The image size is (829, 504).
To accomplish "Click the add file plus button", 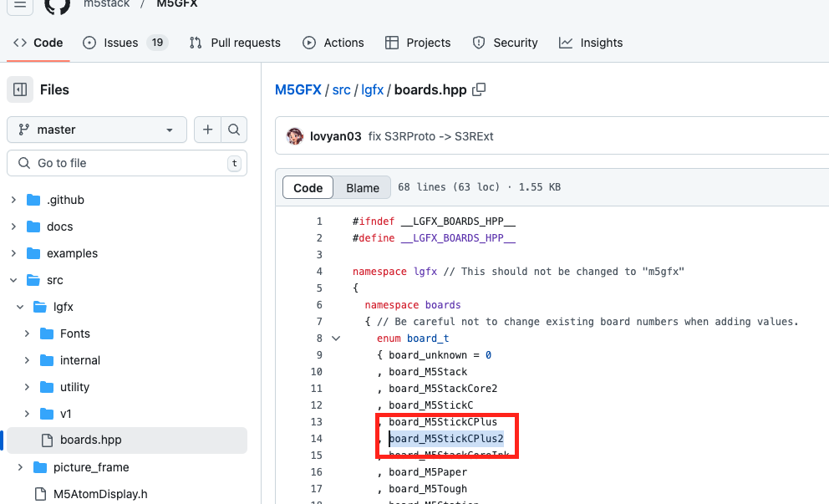I will 207,130.
